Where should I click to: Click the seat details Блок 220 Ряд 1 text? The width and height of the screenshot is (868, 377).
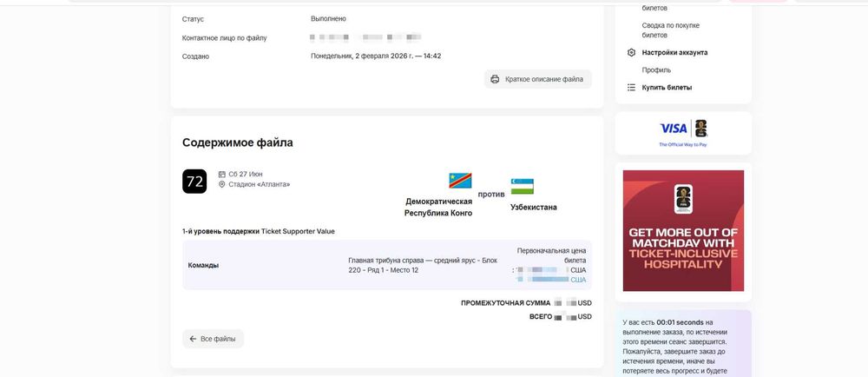pyautogui.click(x=423, y=265)
